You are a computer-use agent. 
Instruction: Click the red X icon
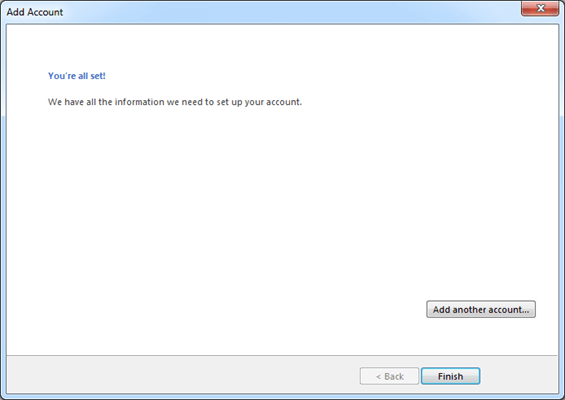540,8
